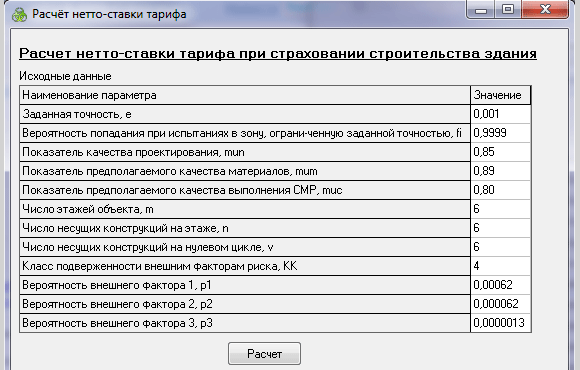
Task: Click value for конструкций на нулевом цикле
Action: tap(500, 247)
